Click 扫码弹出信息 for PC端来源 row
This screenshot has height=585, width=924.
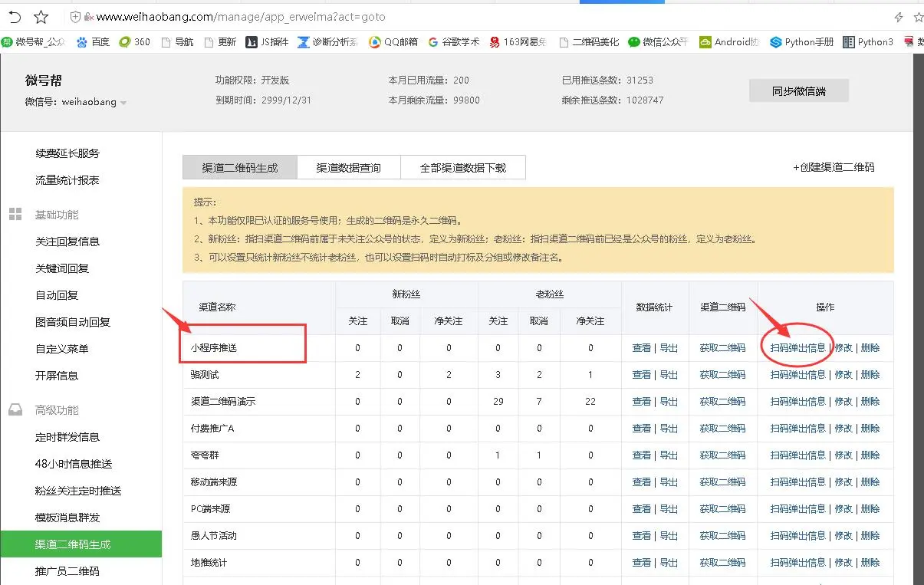(798, 509)
